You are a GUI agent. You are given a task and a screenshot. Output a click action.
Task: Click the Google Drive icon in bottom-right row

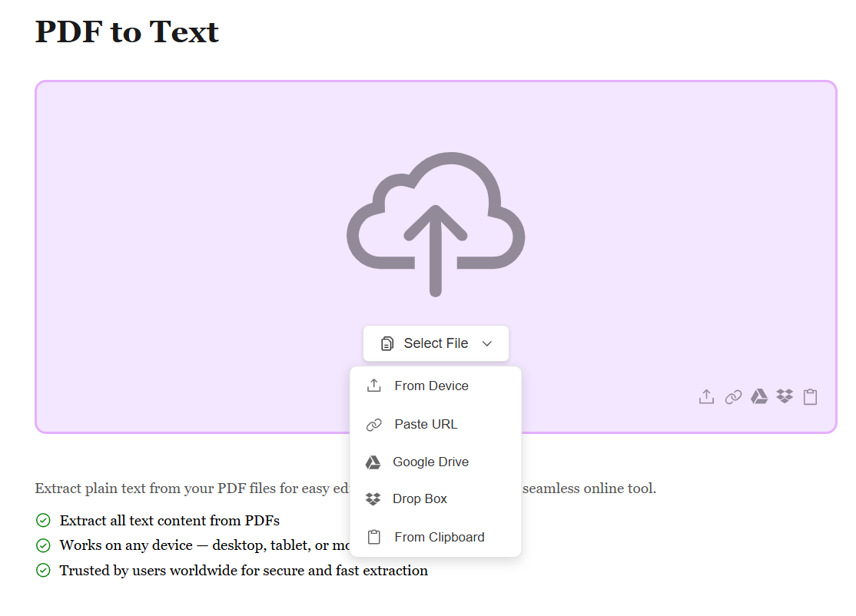[759, 396]
